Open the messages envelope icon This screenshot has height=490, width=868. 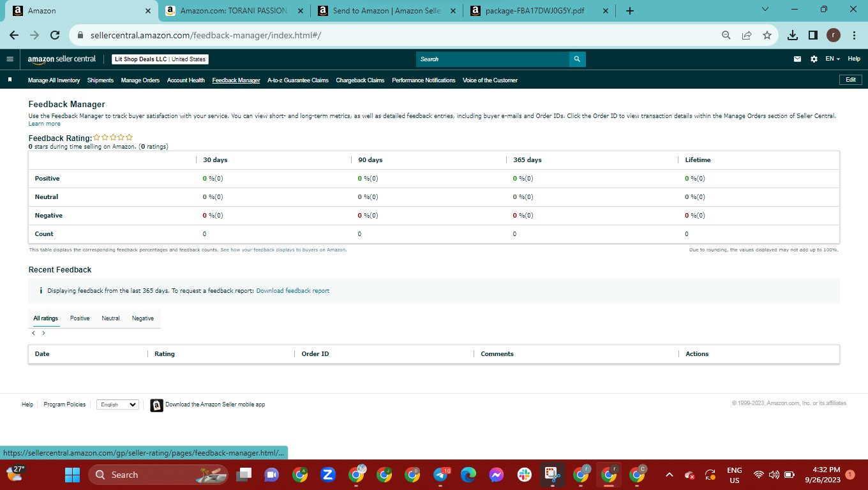(x=797, y=59)
